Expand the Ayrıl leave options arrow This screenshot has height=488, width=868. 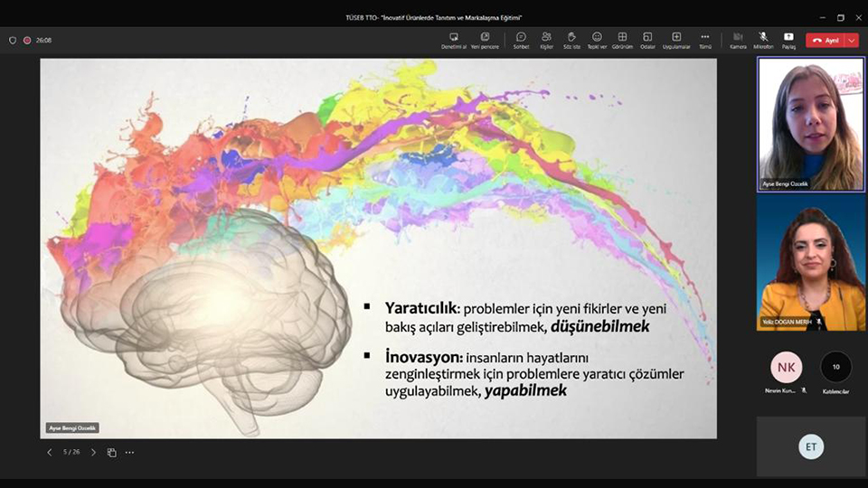852,41
